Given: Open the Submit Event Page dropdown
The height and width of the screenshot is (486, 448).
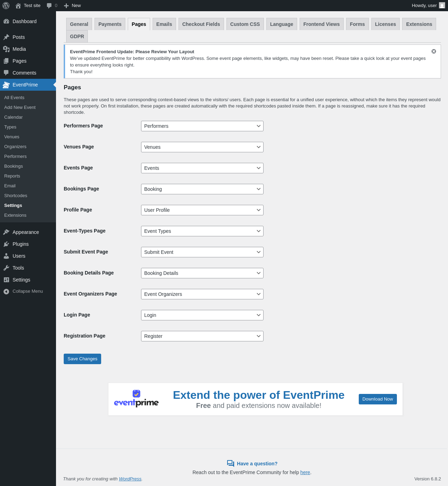Looking at the screenshot, I should 202,252.
